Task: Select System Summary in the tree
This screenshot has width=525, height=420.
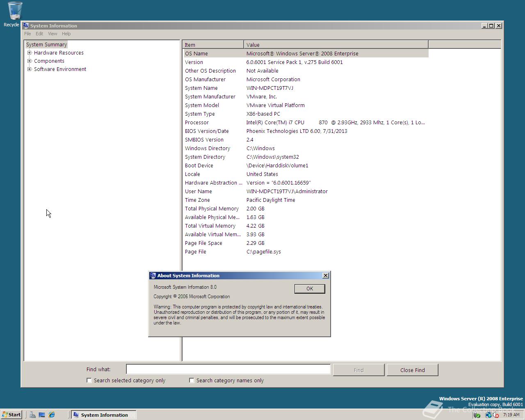Action: click(x=46, y=44)
